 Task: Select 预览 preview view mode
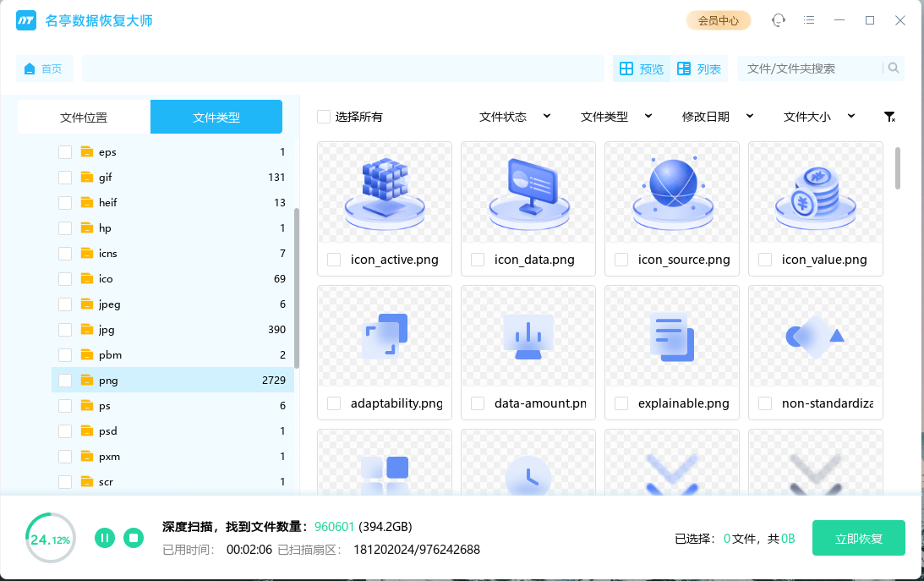641,69
